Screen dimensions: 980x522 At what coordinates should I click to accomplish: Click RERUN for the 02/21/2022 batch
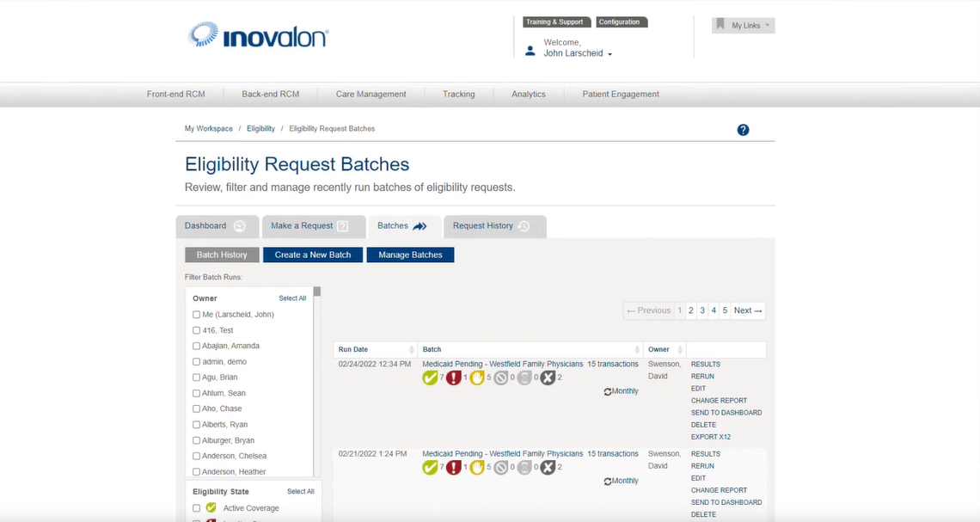point(702,466)
